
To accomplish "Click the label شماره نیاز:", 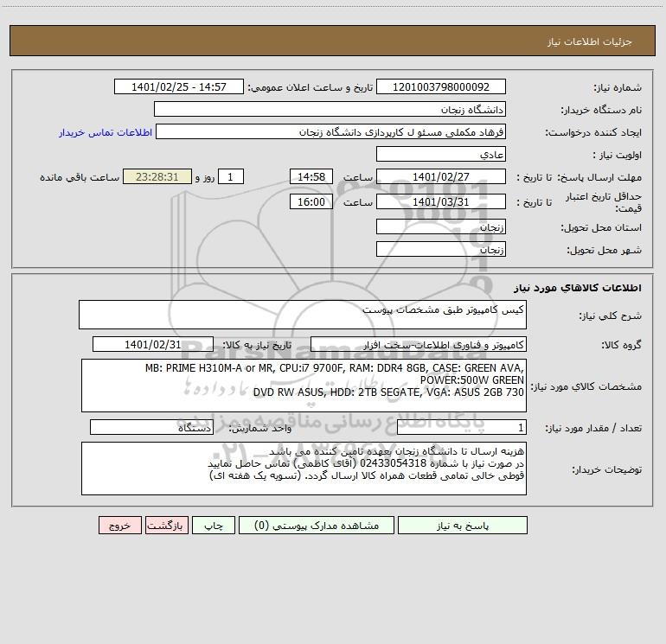I will click(618, 87).
